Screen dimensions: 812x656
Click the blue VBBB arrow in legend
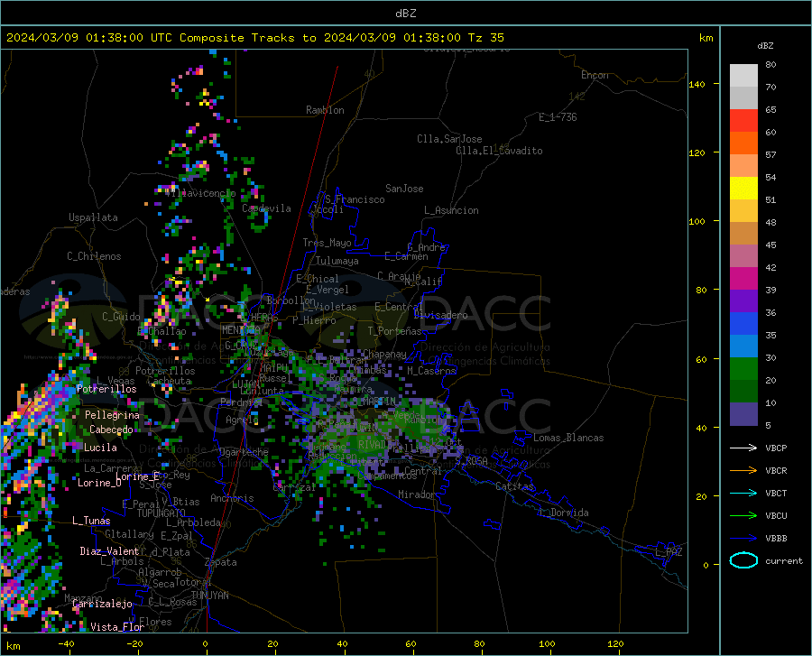743,539
